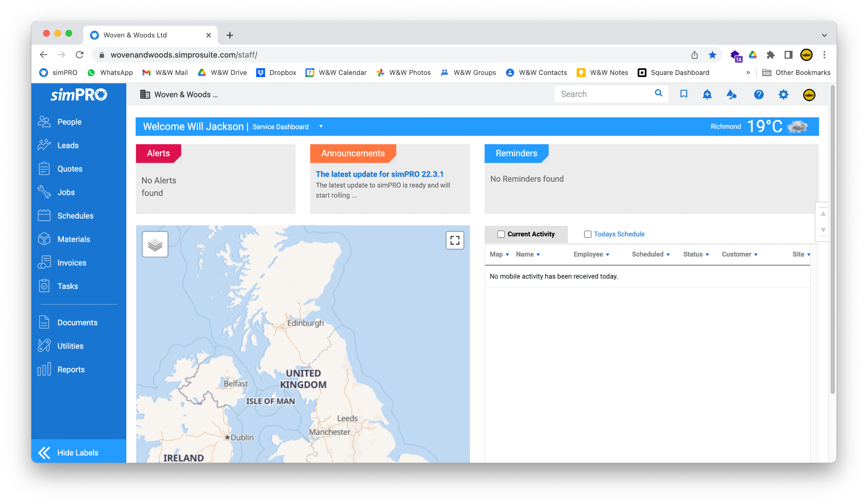Open the Employee column filter dropdown

coord(607,255)
